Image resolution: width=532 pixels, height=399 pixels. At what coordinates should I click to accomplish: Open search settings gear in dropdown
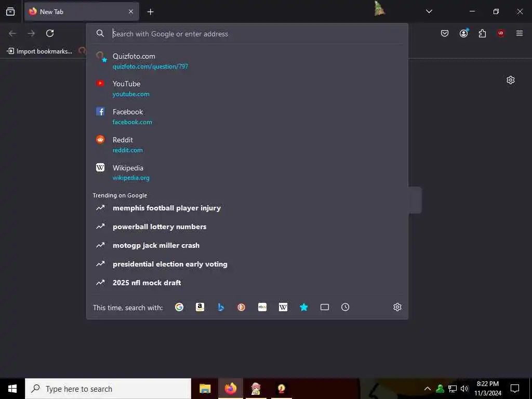[397, 307]
